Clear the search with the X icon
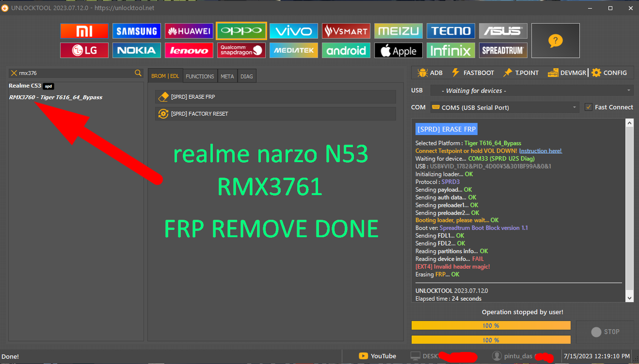Image resolution: width=639 pixels, height=364 pixels. [x=13, y=72]
